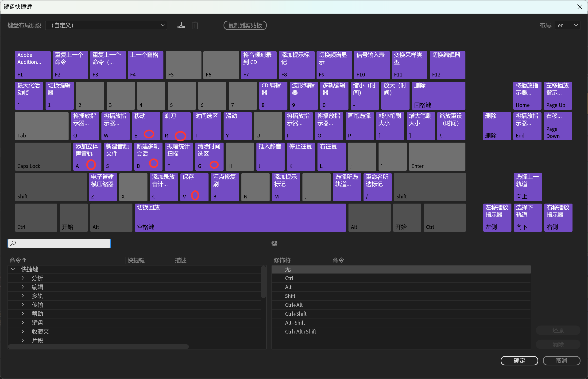Screen dimensions: 588x379
Task: Click the T 时间选区 key
Action: tap(207, 126)
